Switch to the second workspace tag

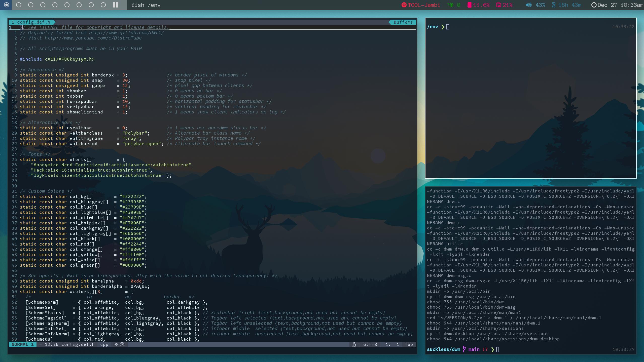pyautogui.click(x=19, y=5)
